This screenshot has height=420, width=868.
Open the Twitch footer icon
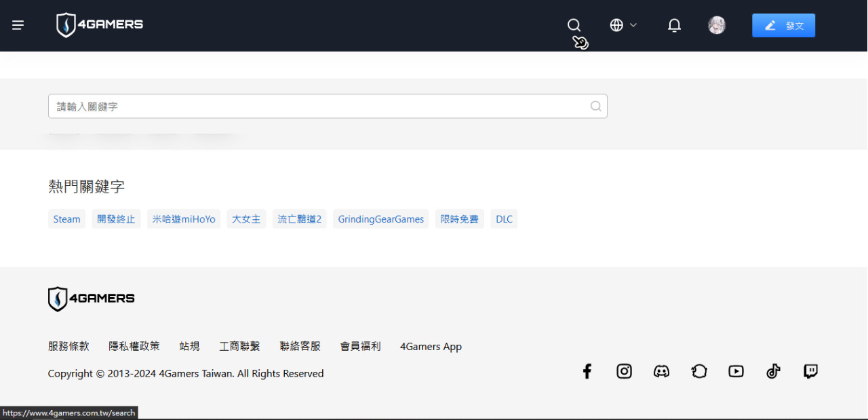click(x=810, y=371)
